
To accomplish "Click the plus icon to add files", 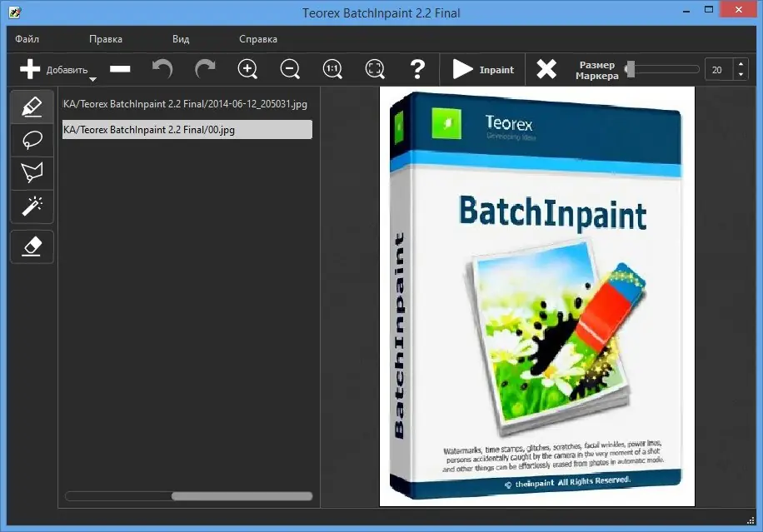I will 30,69.
